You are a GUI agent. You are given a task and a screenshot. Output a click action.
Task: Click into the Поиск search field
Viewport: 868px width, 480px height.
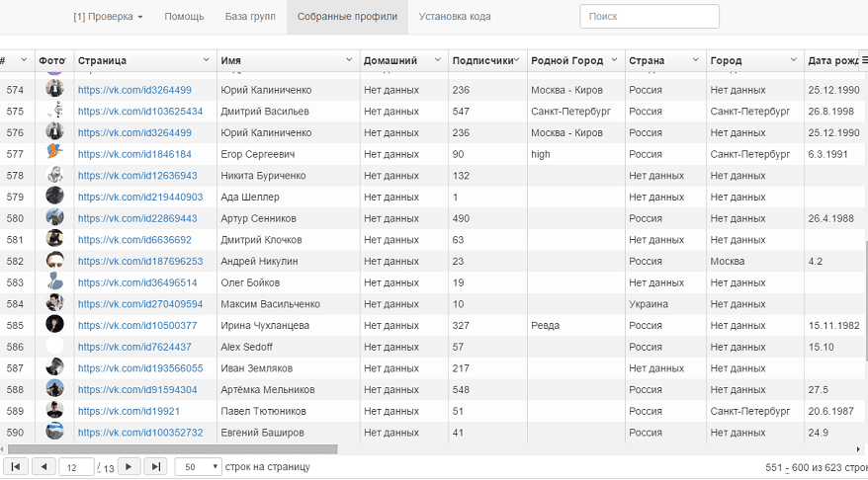(x=649, y=17)
